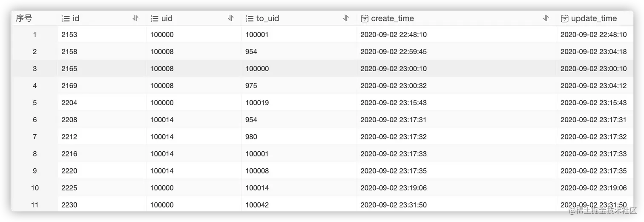
Task: Select the to_uid cell 100019
Action: [257, 103]
